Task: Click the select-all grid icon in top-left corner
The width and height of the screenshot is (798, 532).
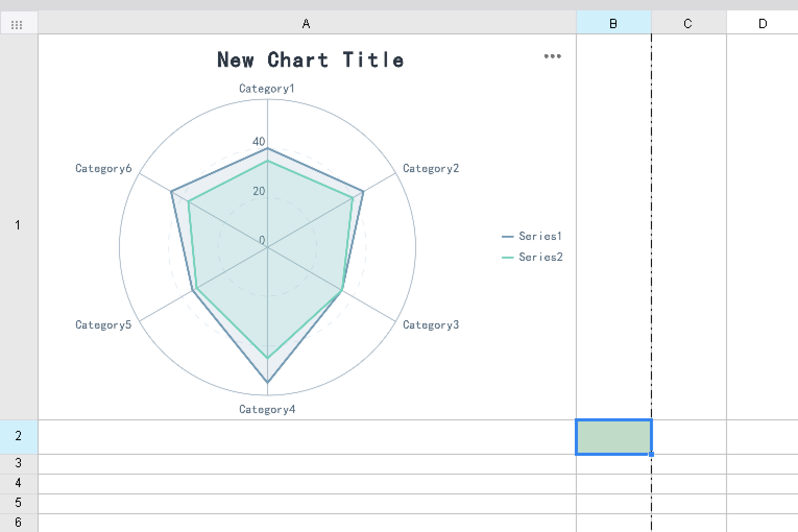Action: coord(17,23)
